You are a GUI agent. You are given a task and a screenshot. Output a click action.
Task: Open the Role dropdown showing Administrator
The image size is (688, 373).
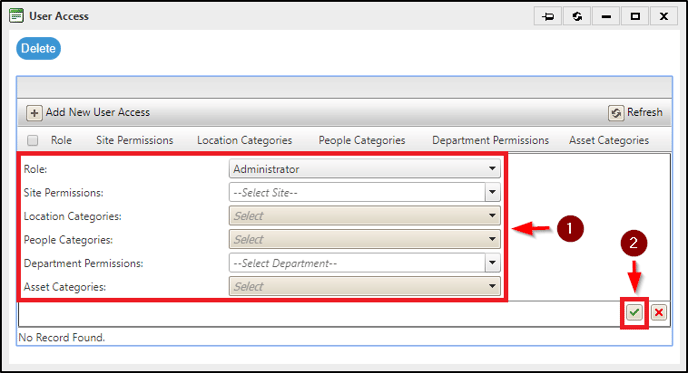(365, 169)
